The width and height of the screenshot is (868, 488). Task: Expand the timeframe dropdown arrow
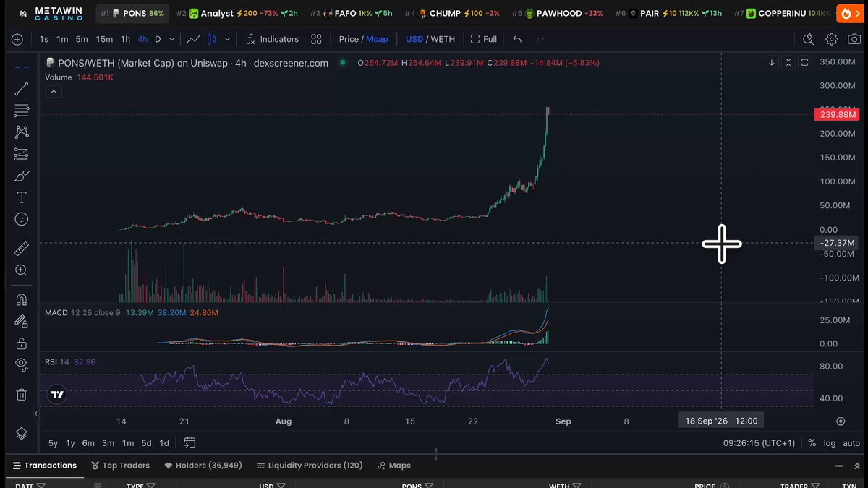[x=174, y=39]
